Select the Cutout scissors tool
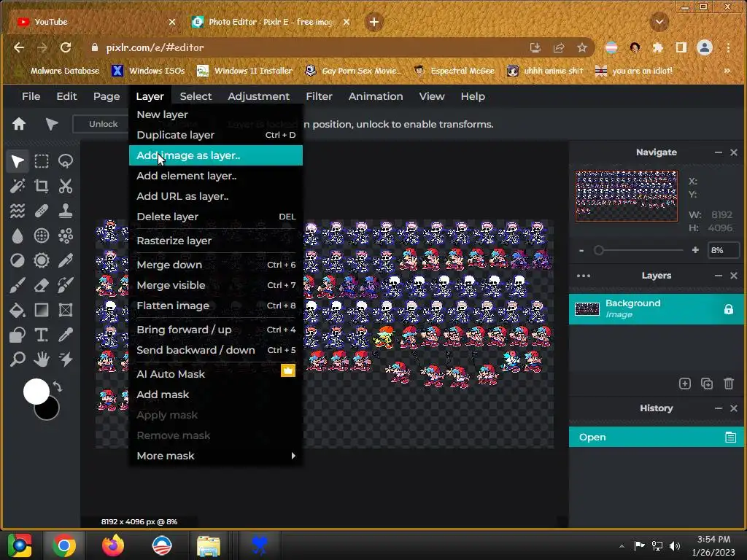The image size is (747, 560). pyautogui.click(x=66, y=186)
